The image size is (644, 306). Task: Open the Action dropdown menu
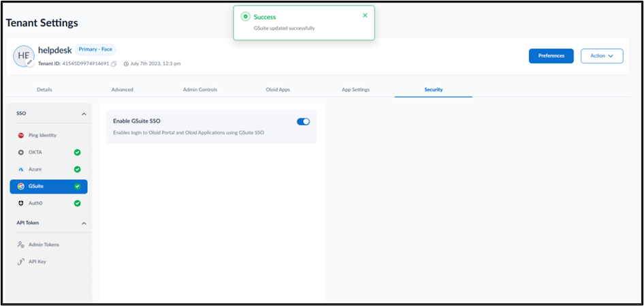click(x=602, y=56)
